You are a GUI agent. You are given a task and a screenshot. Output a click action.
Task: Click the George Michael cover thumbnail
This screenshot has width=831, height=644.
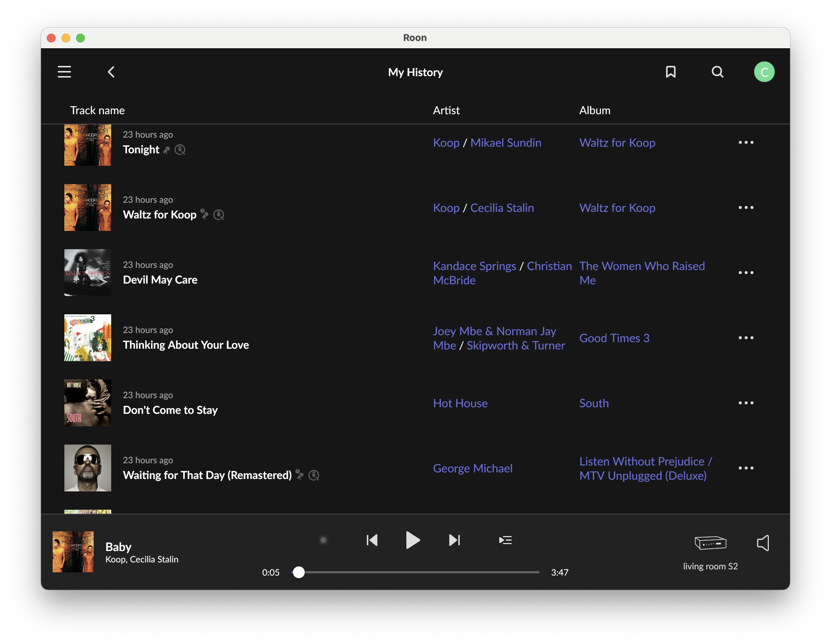click(x=87, y=468)
